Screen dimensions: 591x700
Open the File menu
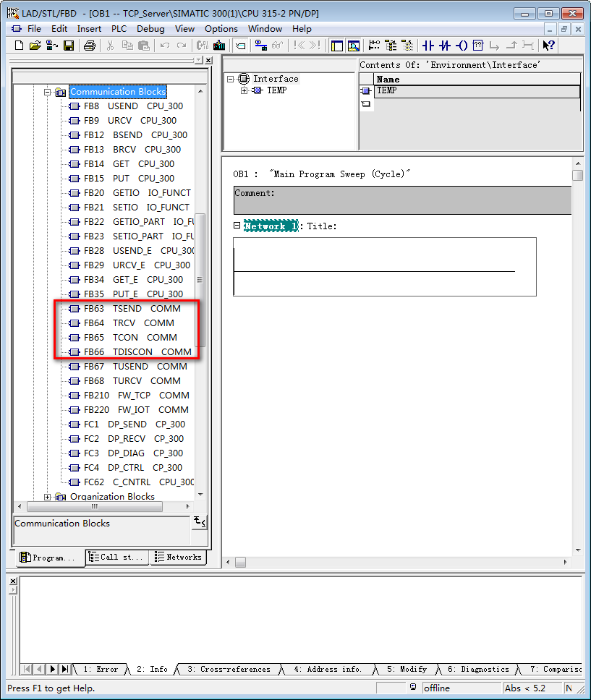(x=34, y=29)
